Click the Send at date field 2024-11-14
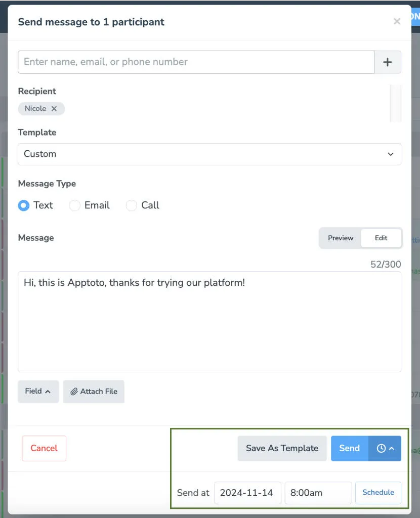The width and height of the screenshot is (420, 518). click(247, 492)
